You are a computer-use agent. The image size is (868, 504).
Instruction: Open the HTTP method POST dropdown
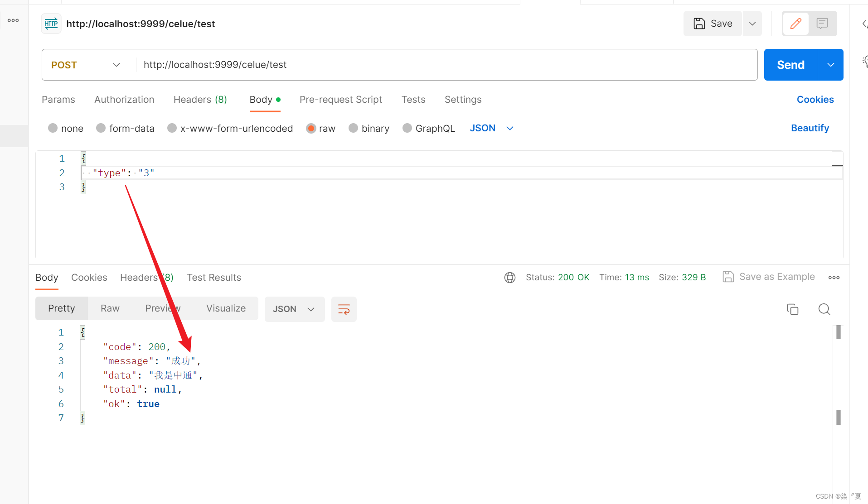tap(86, 65)
